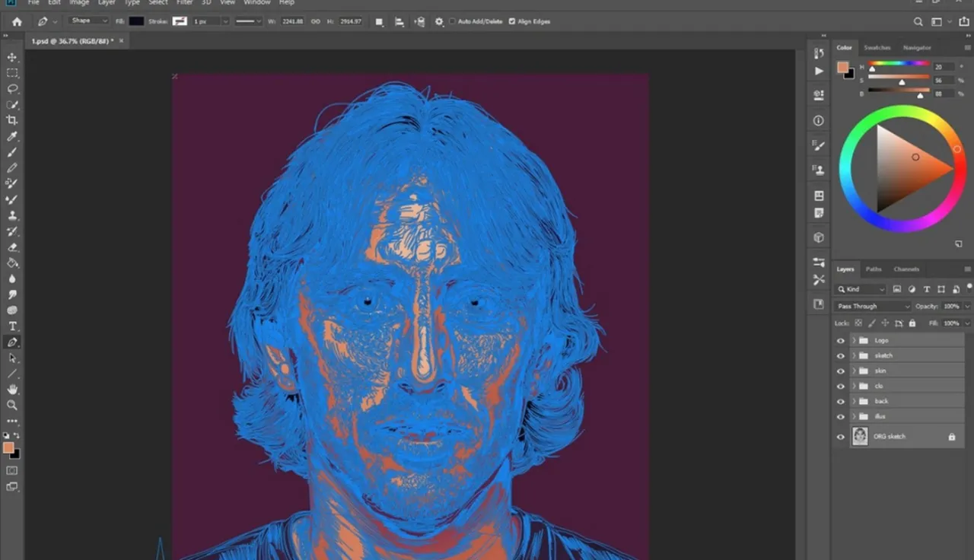
Task: Open the Kind layer filter dropdown
Action: pos(861,289)
